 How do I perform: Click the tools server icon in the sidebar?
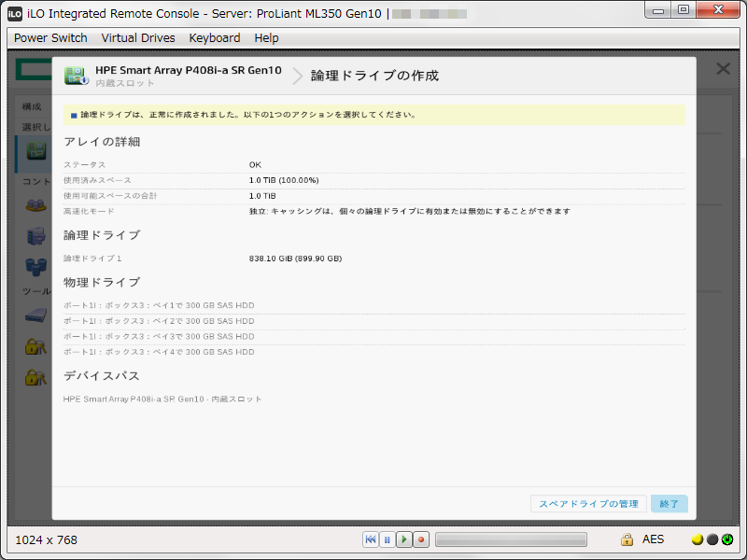[35, 315]
